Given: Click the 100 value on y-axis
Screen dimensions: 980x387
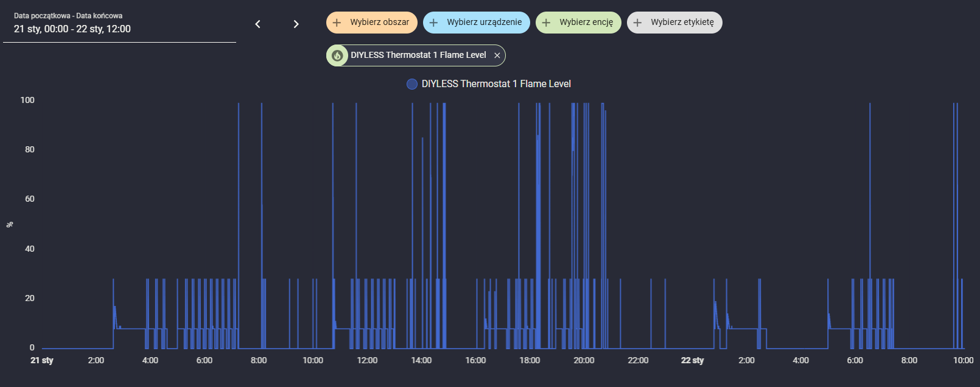Looking at the screenshot, I should (27, 100).
